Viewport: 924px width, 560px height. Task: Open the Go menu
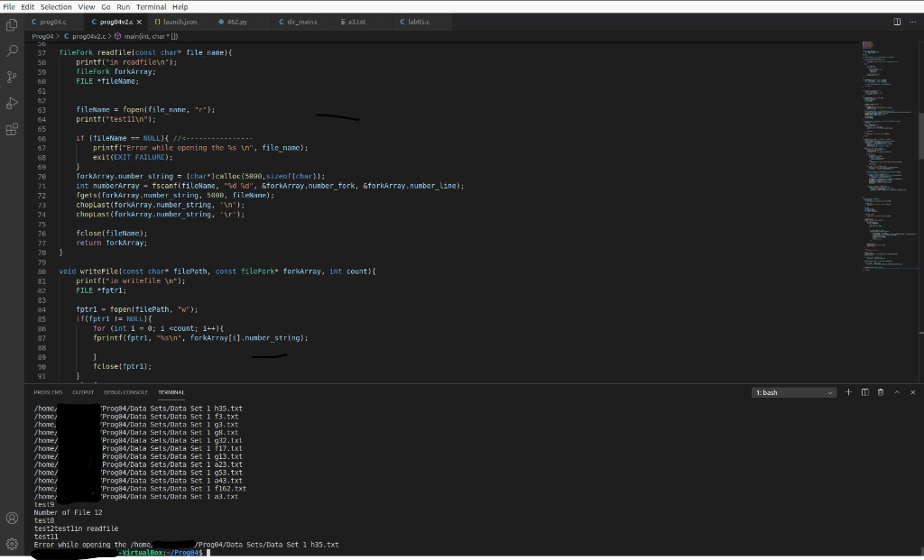(106, 7)
